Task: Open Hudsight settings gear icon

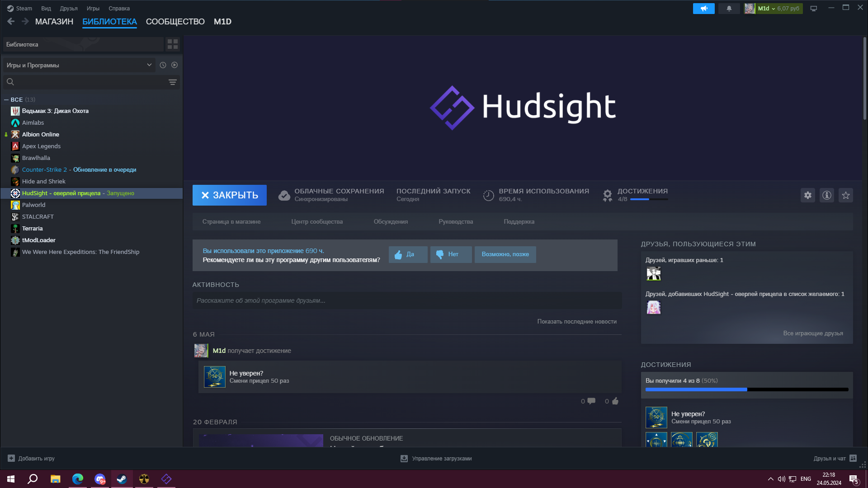Action: click(x=808, y=195)
